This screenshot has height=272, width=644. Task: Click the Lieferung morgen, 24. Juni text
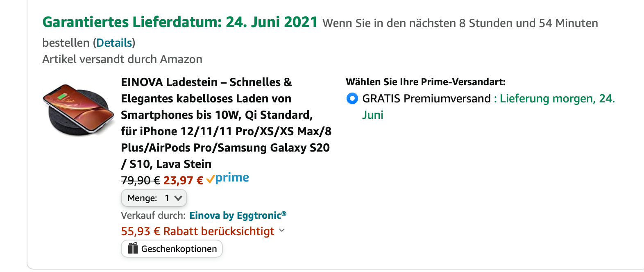pyautogui.click(x=557, y=99)
